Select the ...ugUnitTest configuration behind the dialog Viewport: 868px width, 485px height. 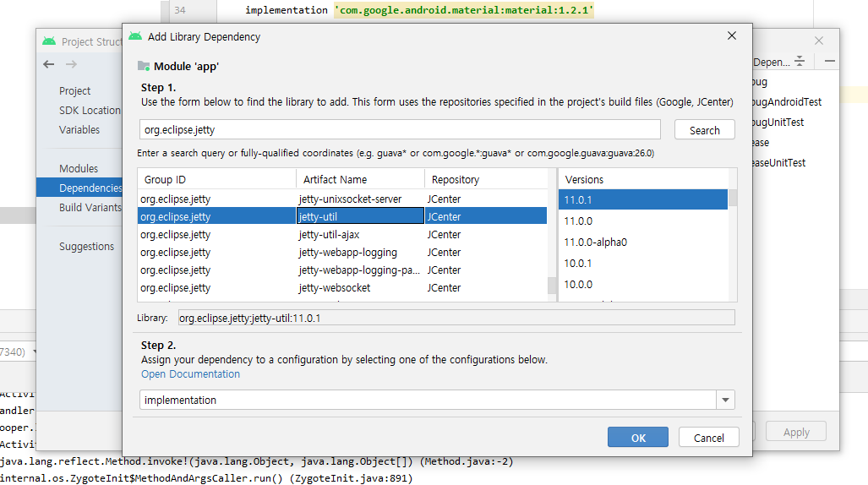(x=778, y=122)
